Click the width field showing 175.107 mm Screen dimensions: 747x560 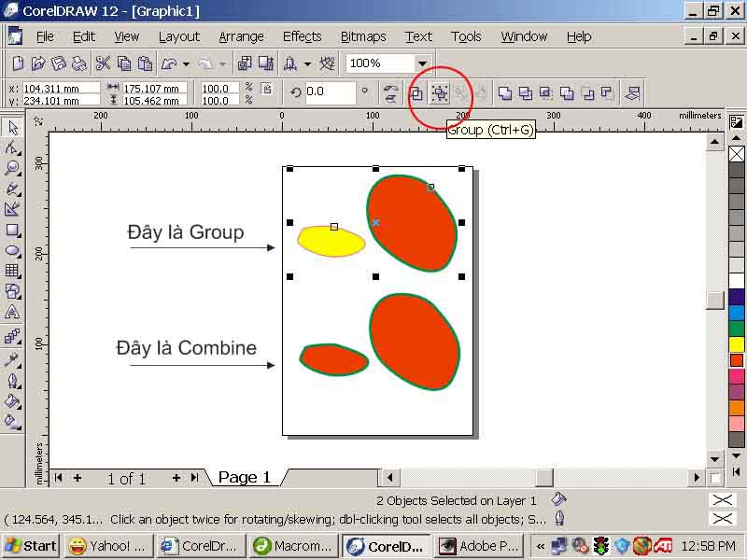(x=154, y=88)
